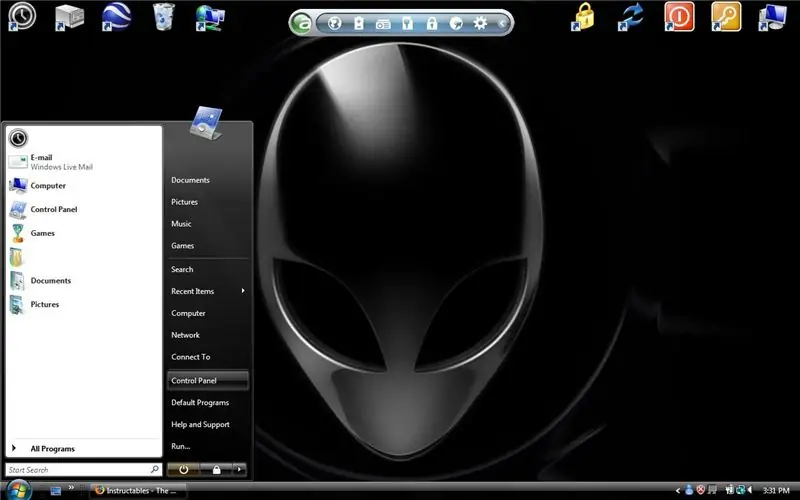Viewport: 800px width, 500px height.
Task: Expand the Quick Launch overflow chevron
Action: click(71, 488)
